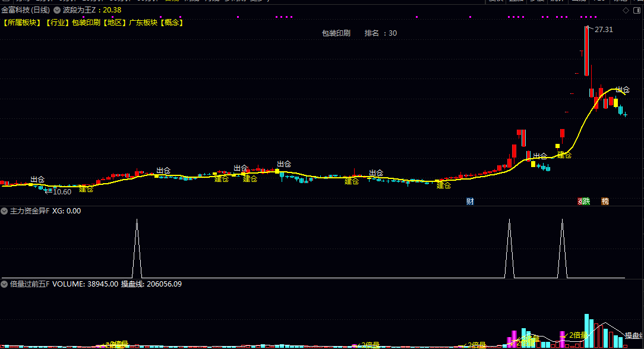Click the 排名 : 30 ranking text
Image resolution: width=644 pixels, height=349 pixels.
tap(381, 33)
